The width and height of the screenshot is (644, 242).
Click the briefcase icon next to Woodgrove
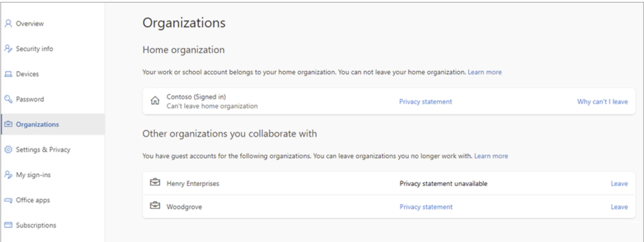(155, 206)
